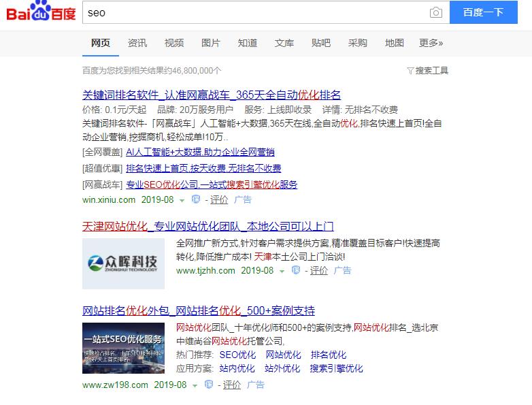Open 应用方案 link 站内优化
This screenshot has width=532, height=405.
[237, 368]
